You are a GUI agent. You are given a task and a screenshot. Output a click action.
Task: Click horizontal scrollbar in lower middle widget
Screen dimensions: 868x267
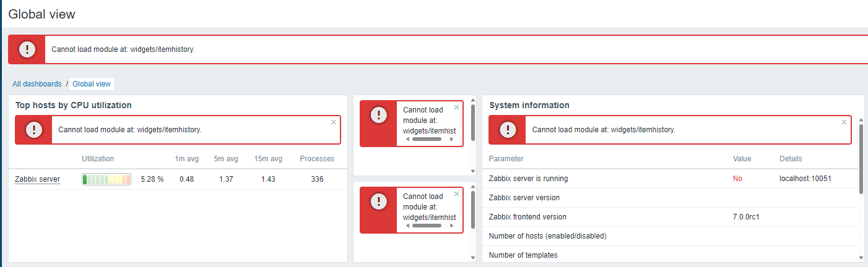(x=427, y=226)
